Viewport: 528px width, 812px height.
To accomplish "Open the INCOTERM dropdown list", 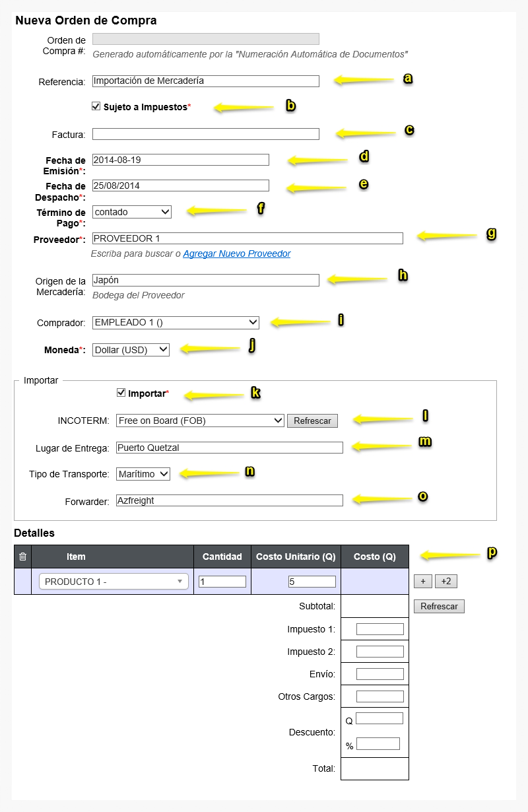I will coord(200,421).
